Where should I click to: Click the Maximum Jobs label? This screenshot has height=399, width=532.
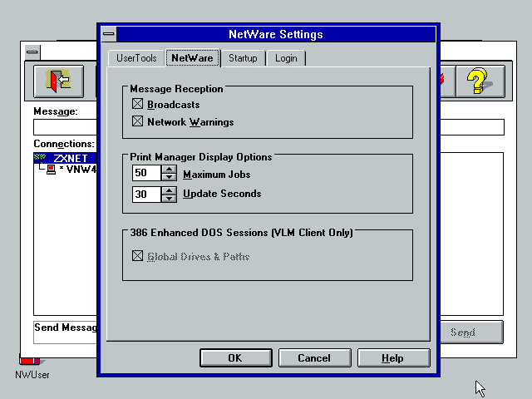coord(216,175)
